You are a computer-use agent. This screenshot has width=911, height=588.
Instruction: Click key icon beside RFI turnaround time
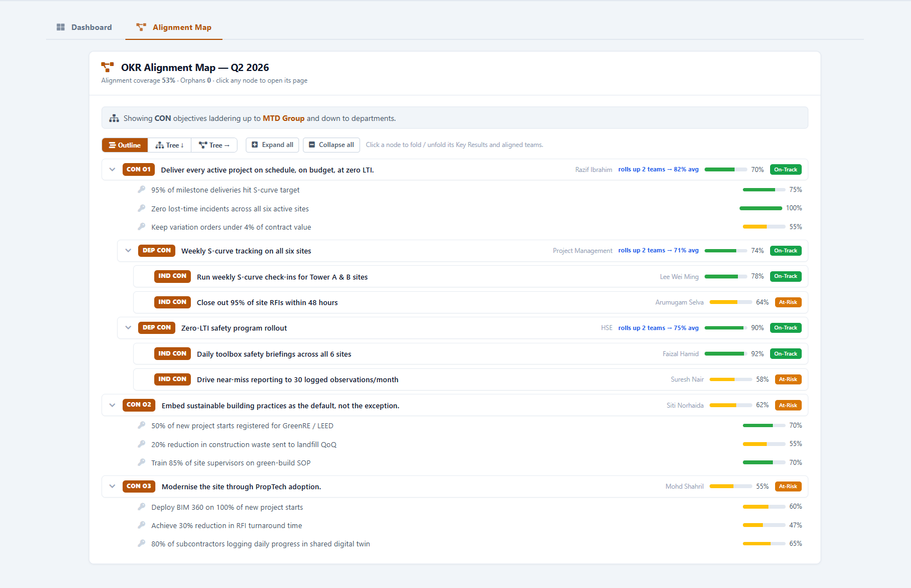[141, 525]
